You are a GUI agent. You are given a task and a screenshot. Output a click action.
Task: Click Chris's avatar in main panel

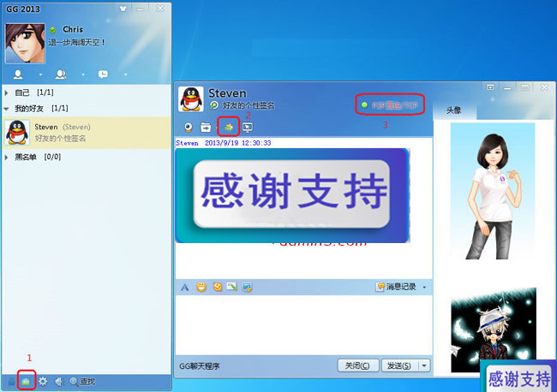[25, 44]
